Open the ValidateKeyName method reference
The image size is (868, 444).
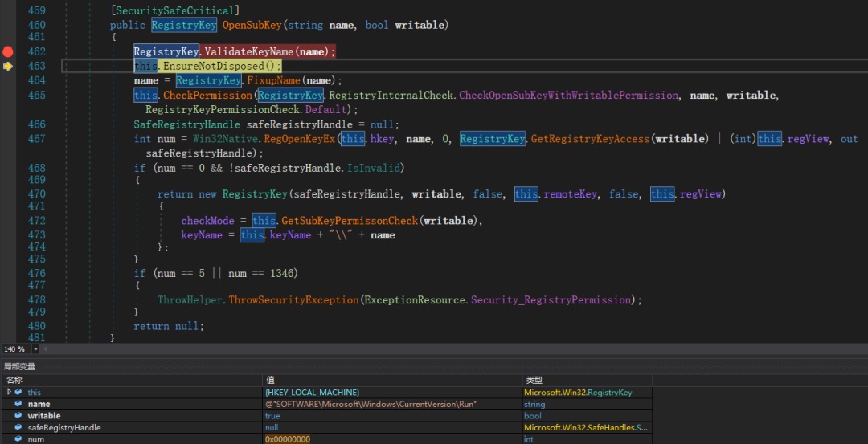click(250, 51)
